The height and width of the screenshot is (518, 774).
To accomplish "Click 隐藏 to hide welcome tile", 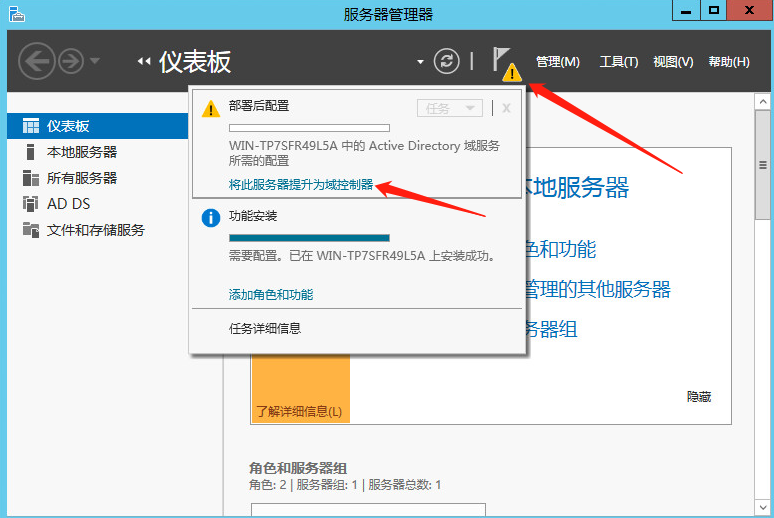I will click(x=699, y=397).
